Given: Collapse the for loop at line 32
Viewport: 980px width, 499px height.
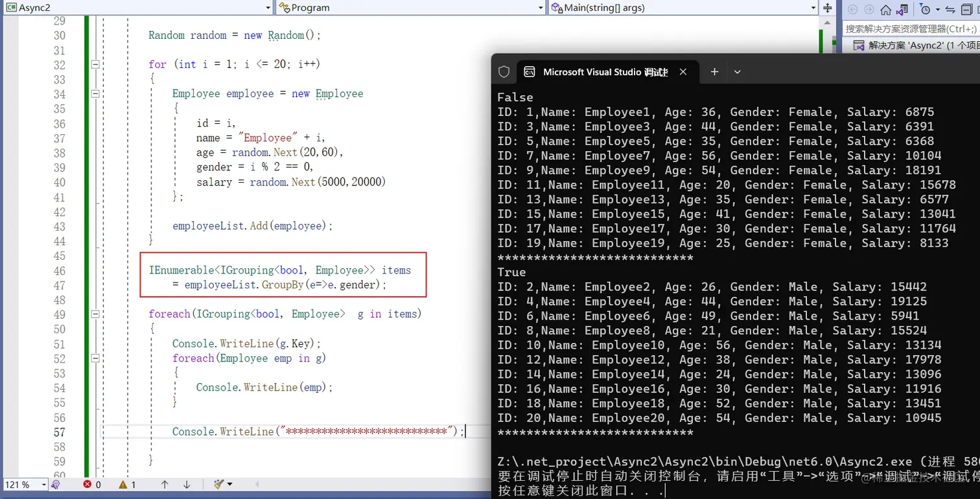Looking at the screenshot, I should pos(95,64).
